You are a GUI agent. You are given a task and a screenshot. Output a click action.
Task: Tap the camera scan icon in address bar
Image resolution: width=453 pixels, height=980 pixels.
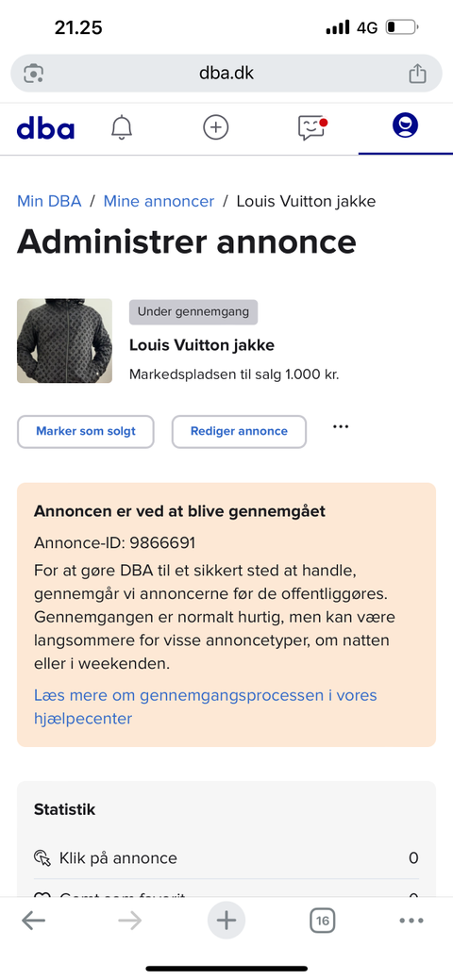tap(33, 74)
